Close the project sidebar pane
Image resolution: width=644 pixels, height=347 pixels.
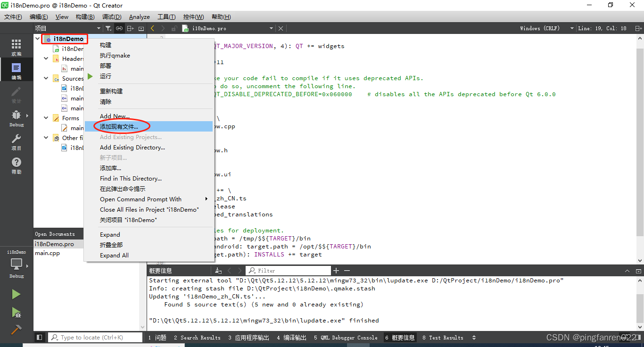(x=141, y=28)
